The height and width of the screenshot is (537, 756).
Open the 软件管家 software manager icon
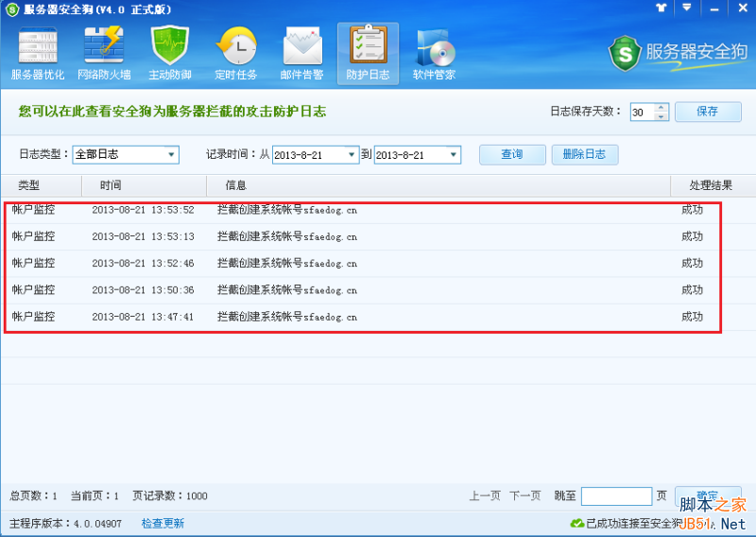(434, 54)
